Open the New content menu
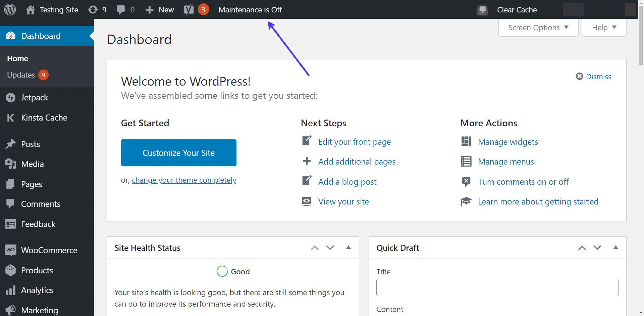This screenshot has width=644, height=316. 160,10
